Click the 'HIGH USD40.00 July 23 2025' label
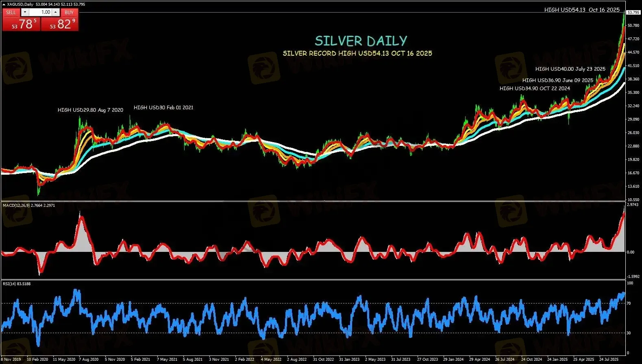This screenshot has width=642, height=364. click(x=570, y=69)
